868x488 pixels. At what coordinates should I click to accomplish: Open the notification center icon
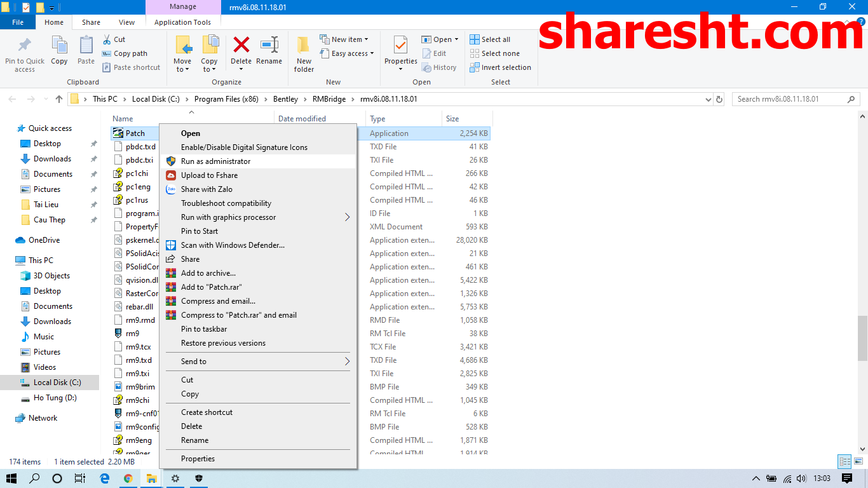coord(847,478)
